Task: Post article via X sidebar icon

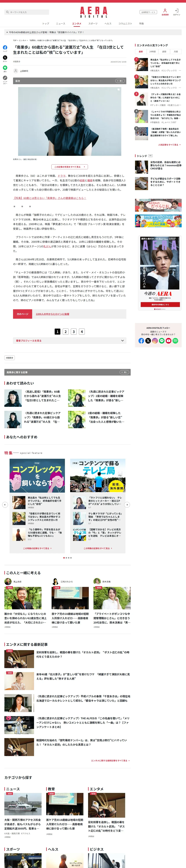Action: 5,58
